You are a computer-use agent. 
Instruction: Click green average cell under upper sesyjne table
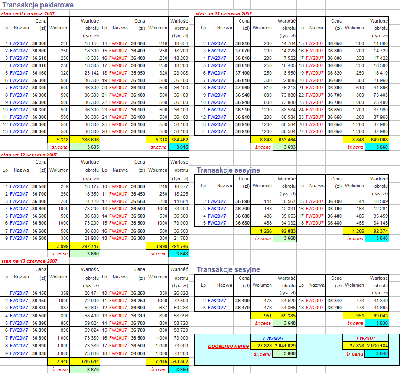pos(284,238)
